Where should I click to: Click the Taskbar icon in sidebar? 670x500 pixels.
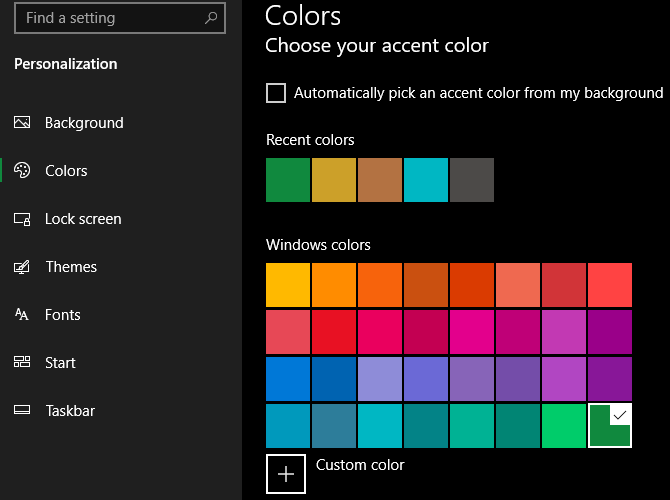[x=22, y=411]
